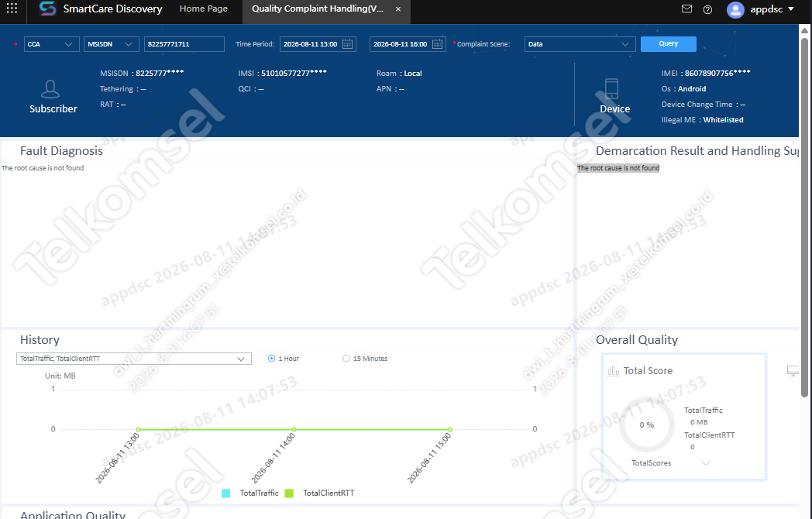Click the 13:00 data point on chart
This screenshot has height=519, width=812.
point(138,429)
